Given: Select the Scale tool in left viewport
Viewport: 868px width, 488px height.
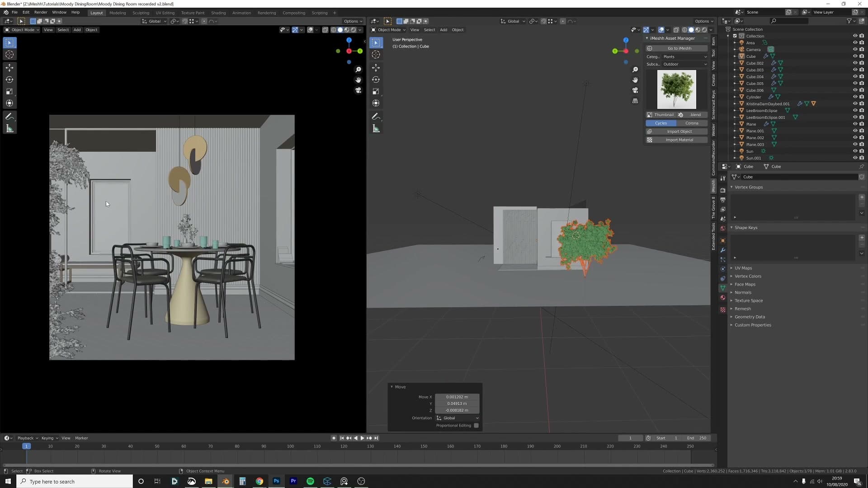Looking at the screenshot, I should [9, 91].
